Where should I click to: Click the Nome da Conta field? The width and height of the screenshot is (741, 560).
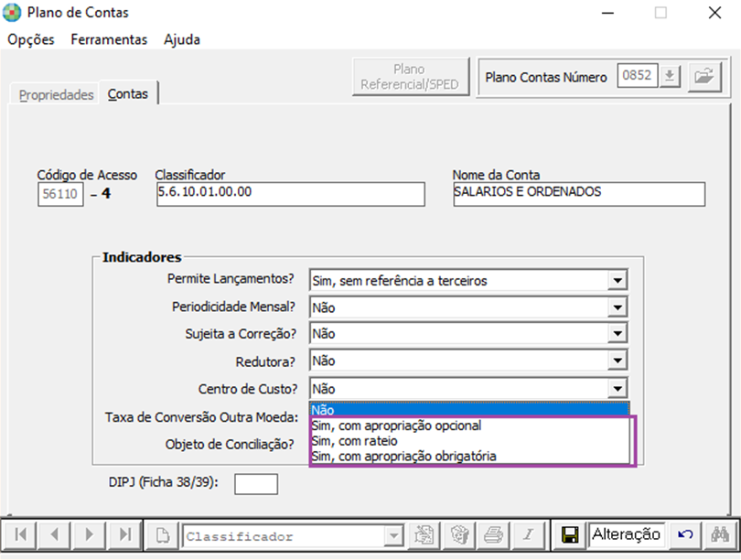[579, 194]
